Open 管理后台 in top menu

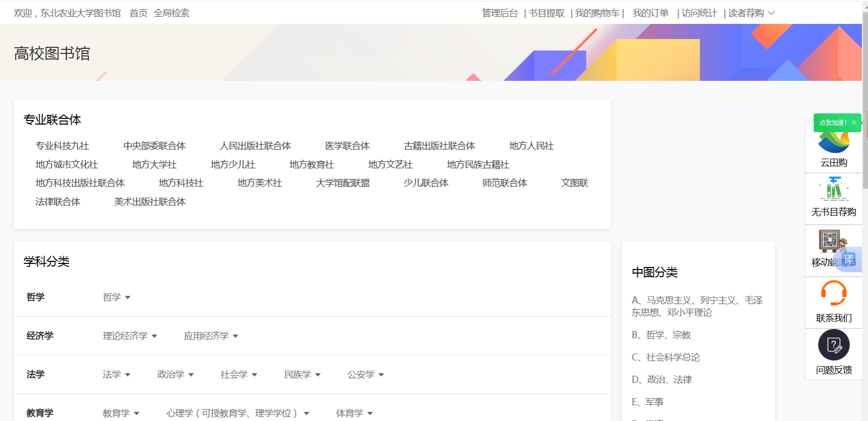[x=500, y=13]
